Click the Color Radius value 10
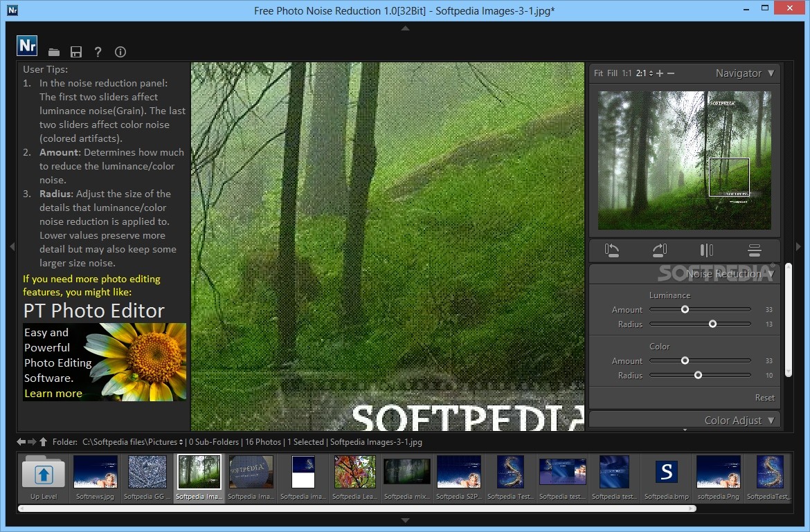810x532 pixels. [x=768, y=375]
